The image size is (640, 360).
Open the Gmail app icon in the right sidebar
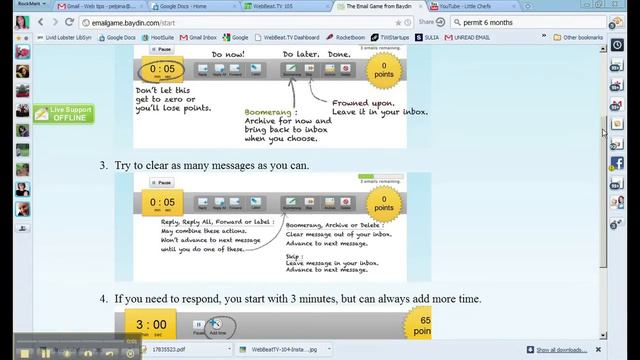click(617, 105)
